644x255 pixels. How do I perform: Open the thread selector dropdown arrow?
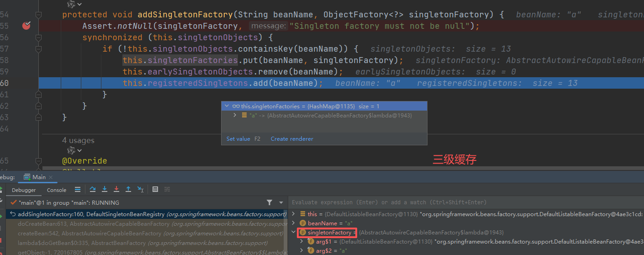[281, 202]
